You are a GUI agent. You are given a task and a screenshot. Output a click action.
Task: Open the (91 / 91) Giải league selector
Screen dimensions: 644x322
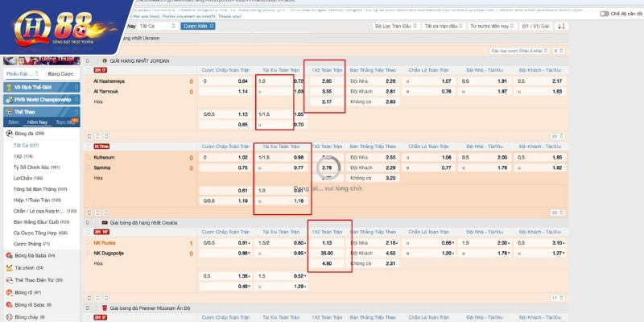point(536,26)
